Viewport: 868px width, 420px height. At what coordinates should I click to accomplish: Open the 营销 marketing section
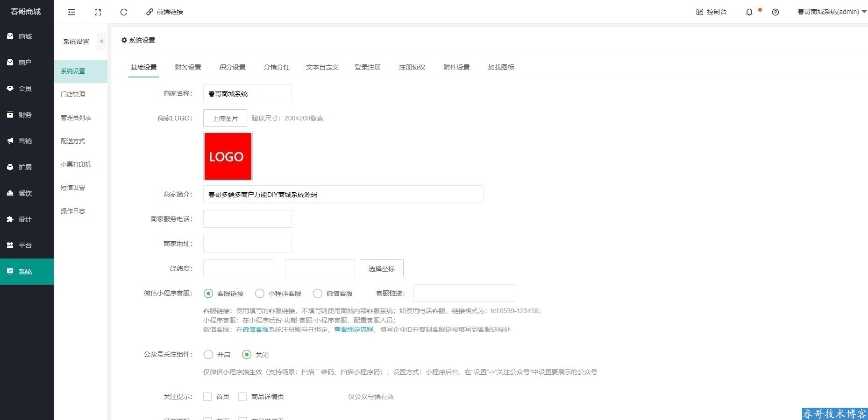pos(25,141)
